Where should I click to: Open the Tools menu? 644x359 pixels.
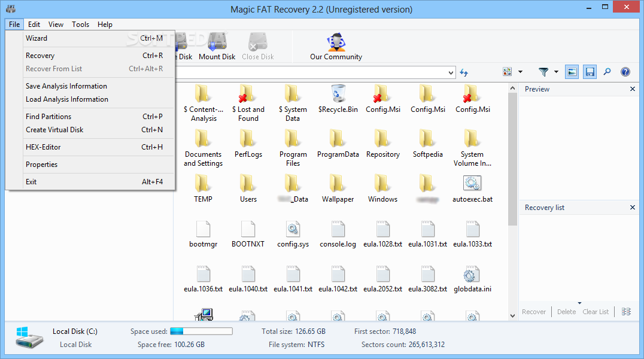(x=80, y=25)
